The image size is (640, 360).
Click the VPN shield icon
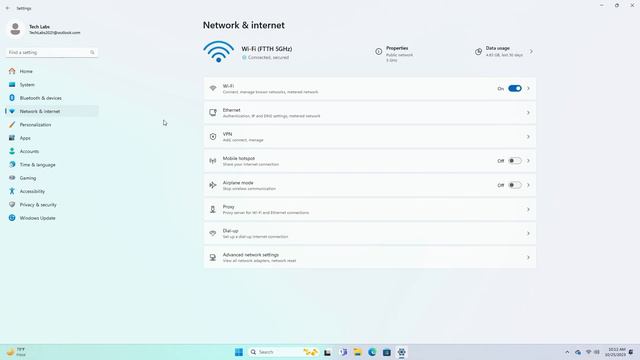[x=213, y=137]
